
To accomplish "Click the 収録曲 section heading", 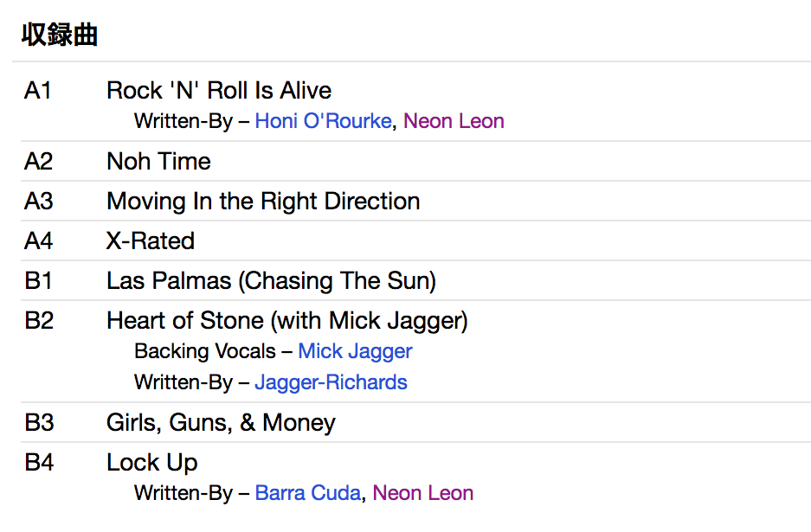I will coord(60,35).
